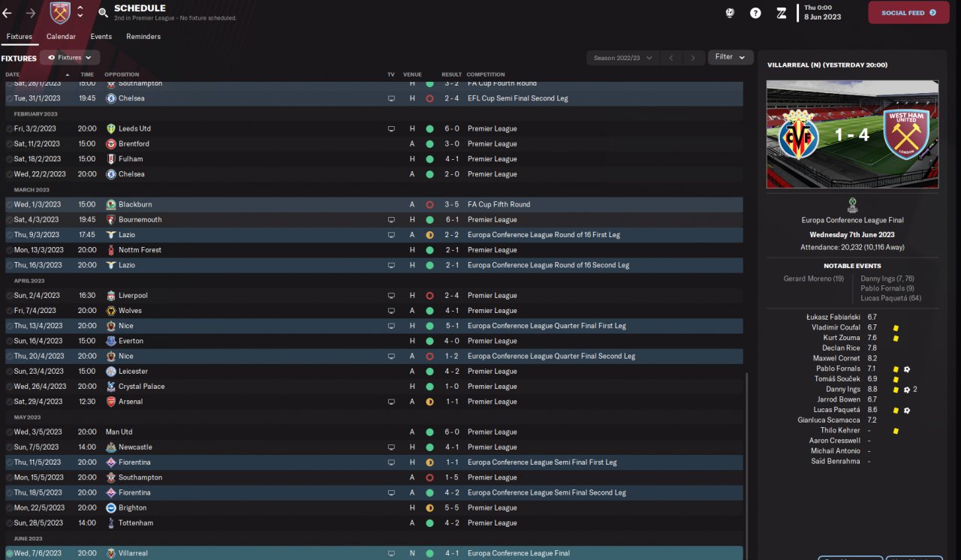Click the Wolves badge icon
Screen dimensions: 961x560
coord(111,310)
